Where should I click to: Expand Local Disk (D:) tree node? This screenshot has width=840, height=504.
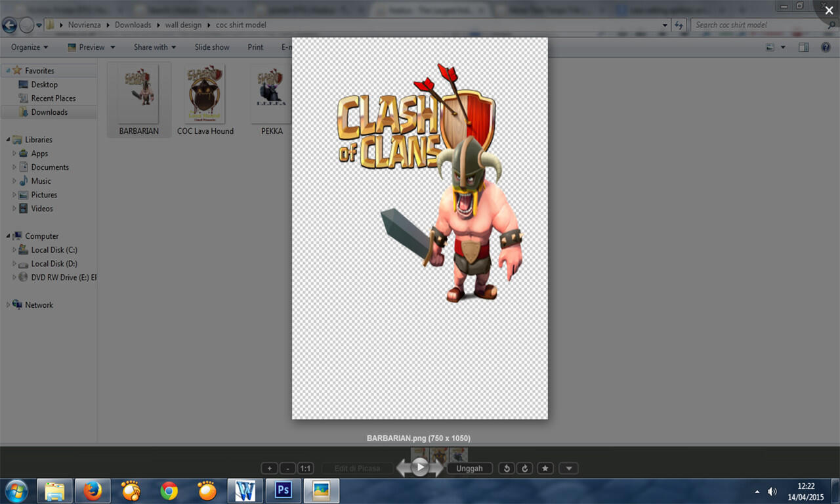pos(14,264)
